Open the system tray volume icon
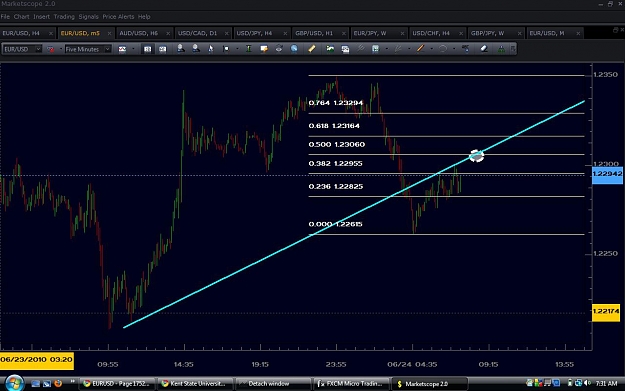 point(587,383)
